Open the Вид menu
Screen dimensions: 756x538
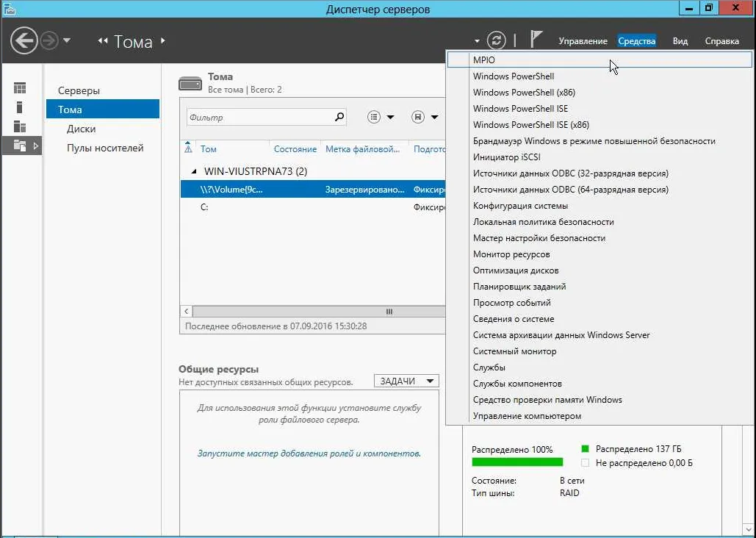tap(680, 41)
